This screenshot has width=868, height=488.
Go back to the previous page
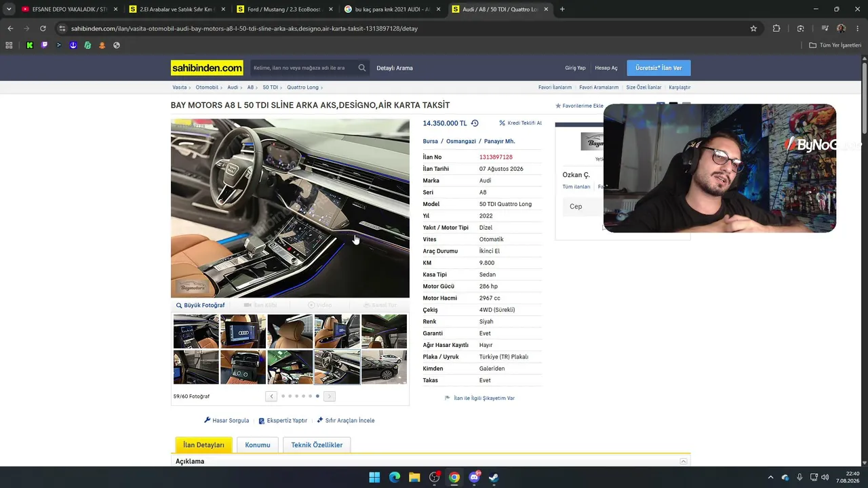(x=10, y=28)
